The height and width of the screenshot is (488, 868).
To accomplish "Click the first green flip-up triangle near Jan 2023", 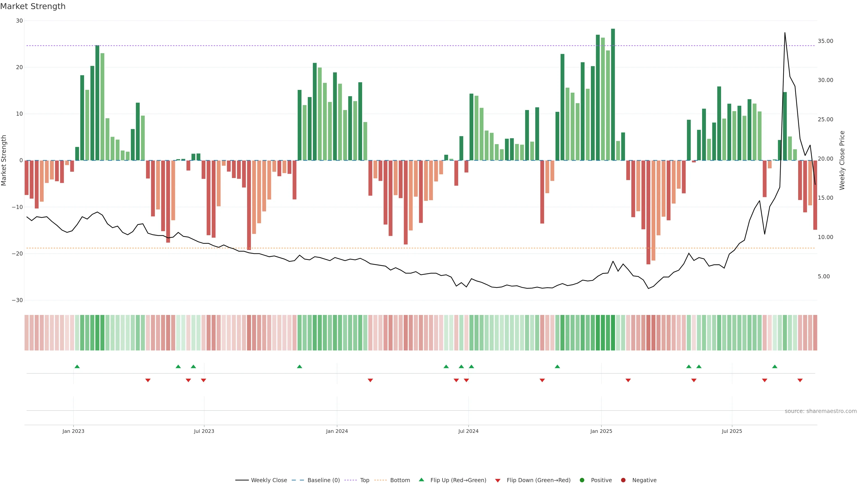I will click(x=77, y=366).
